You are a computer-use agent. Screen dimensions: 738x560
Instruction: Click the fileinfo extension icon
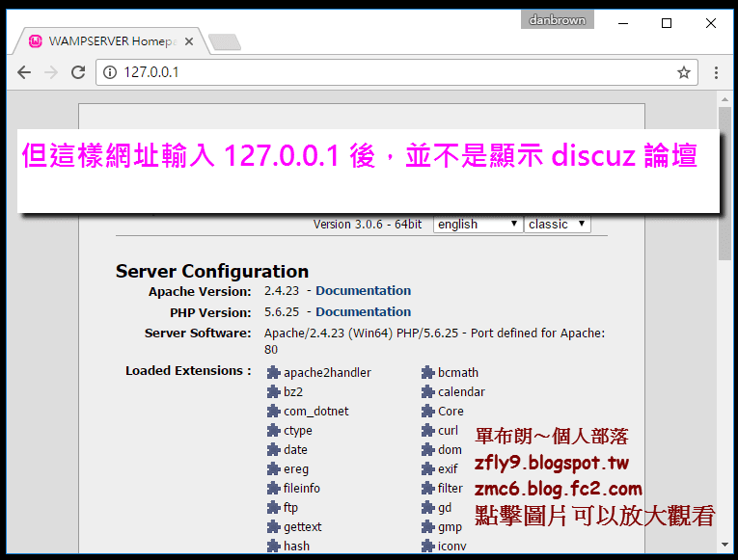[273, 489]
